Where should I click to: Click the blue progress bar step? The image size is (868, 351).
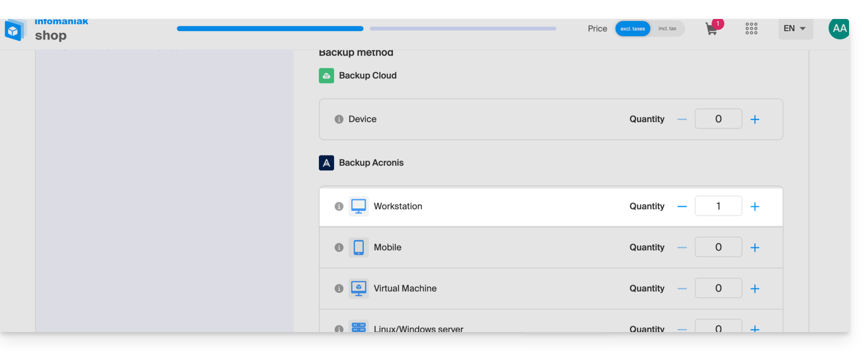point(270,28)
